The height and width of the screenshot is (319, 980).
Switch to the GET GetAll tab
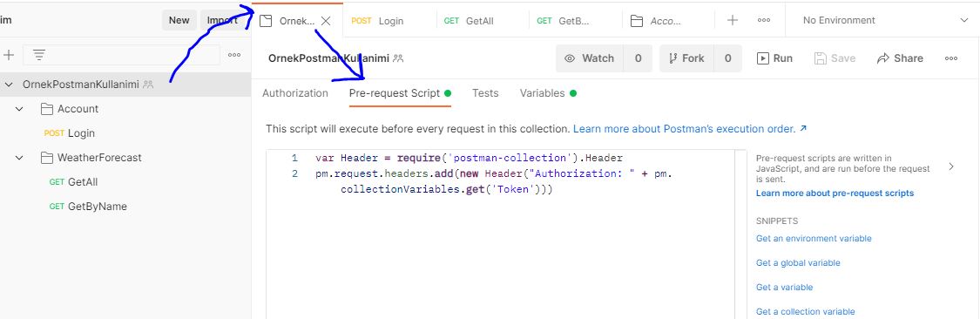click(x=468, y=21)
